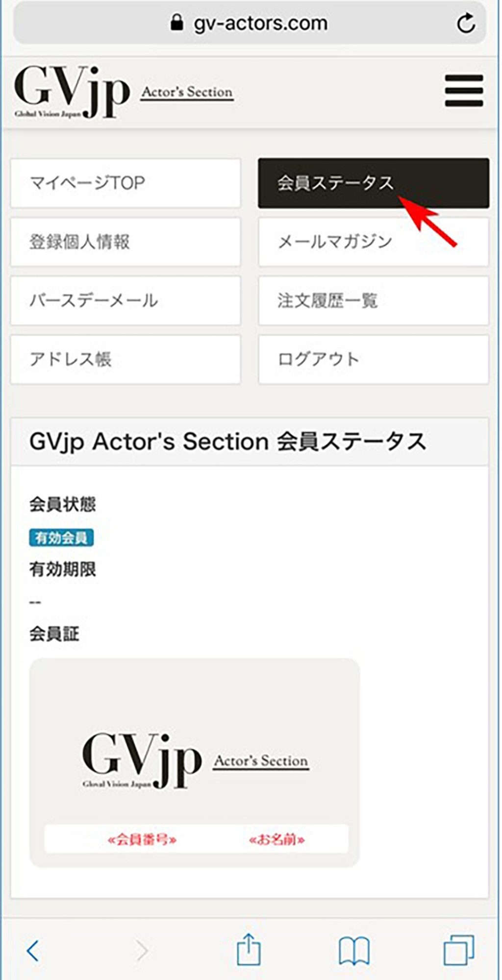This screenshot has height=980, width=502.
Task: Select the 会員ステータス menu item
Action: (373, 183)
